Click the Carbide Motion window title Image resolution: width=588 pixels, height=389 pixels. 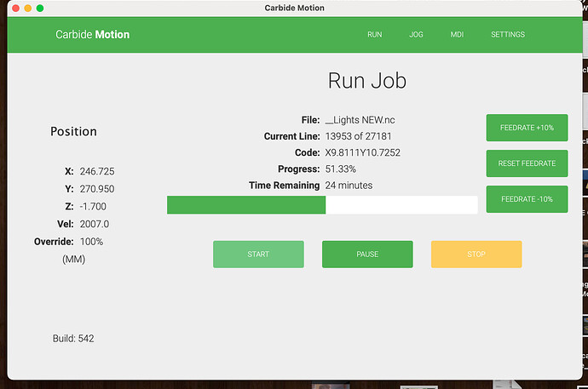coord(294,8)
